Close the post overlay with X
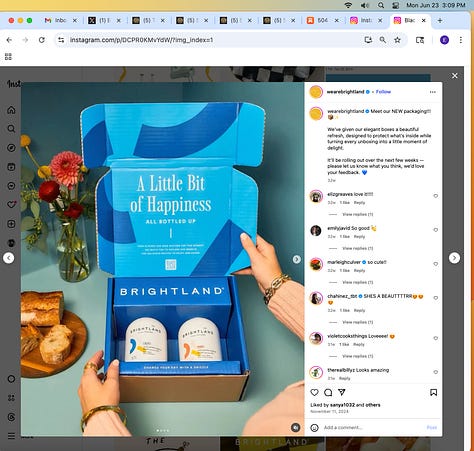 [x=455, y=76]
